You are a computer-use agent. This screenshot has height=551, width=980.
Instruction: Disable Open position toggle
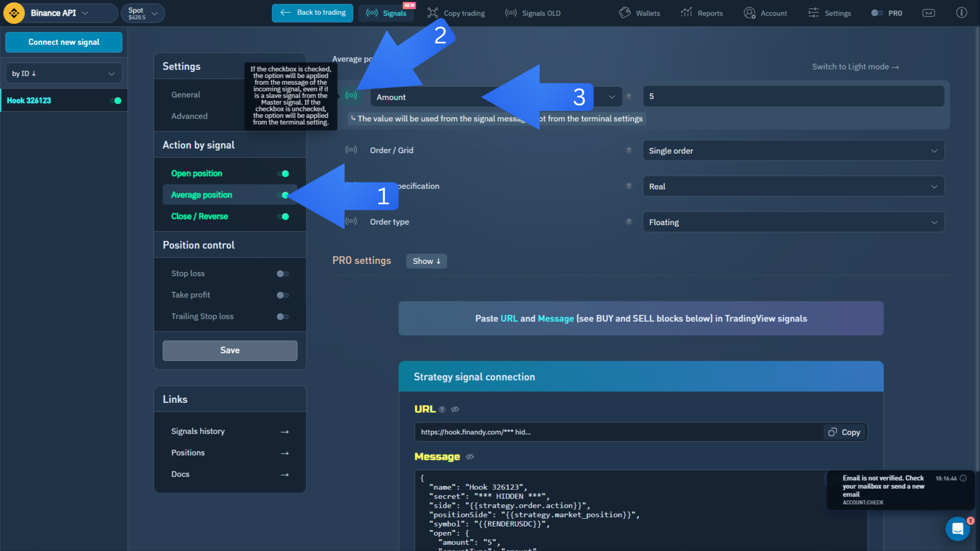pyautogui.click(x=283, y=174)
